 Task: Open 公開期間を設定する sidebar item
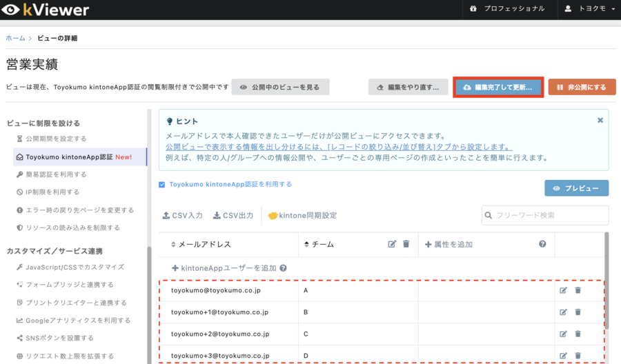[x=52, y=139]
